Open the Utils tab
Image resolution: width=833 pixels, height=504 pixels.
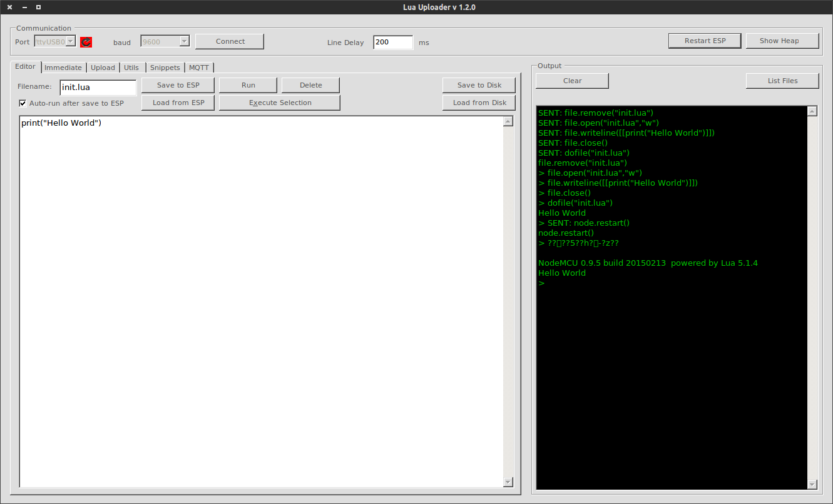(131, 68)
